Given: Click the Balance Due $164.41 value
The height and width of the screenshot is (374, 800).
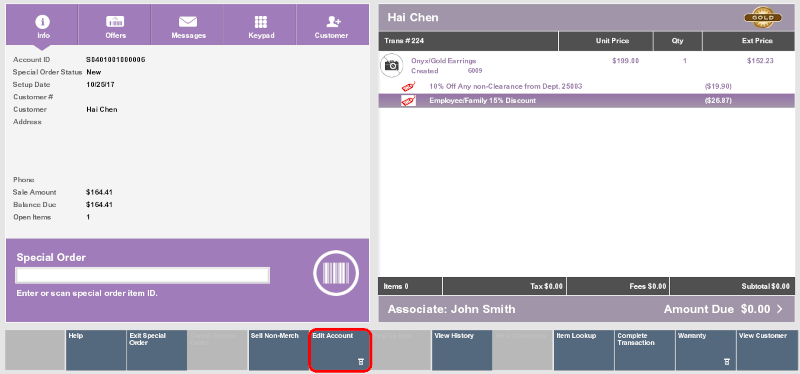Looking at the screenshot, I should click(x=99, y=205).
